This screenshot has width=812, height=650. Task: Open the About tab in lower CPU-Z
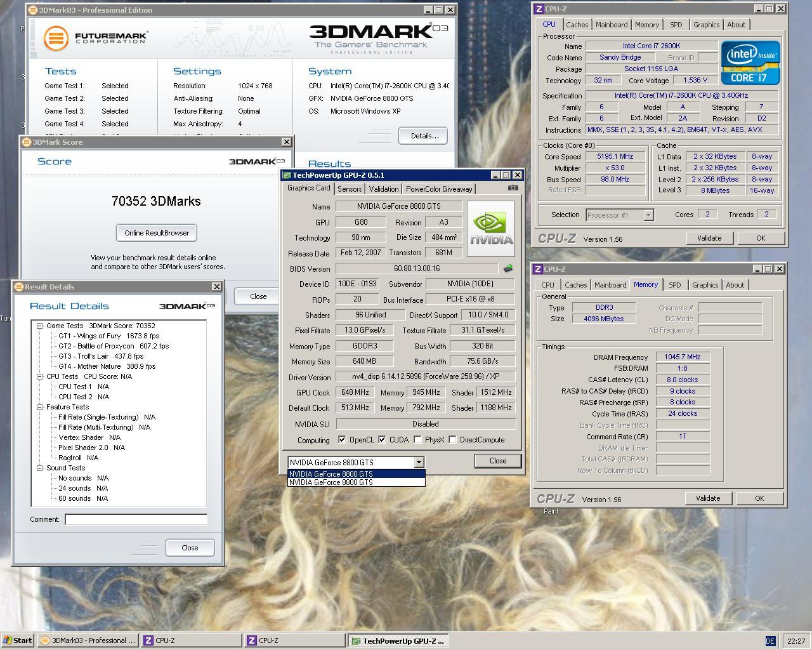point(735,285)
